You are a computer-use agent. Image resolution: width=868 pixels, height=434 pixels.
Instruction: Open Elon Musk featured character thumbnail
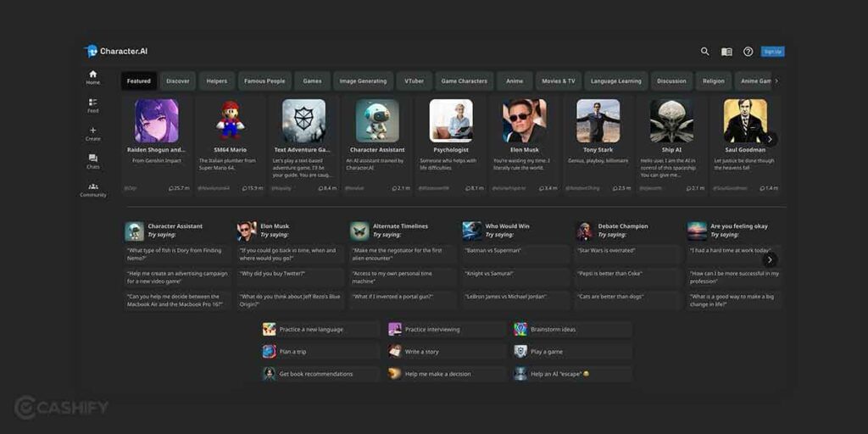coord(525,120)
